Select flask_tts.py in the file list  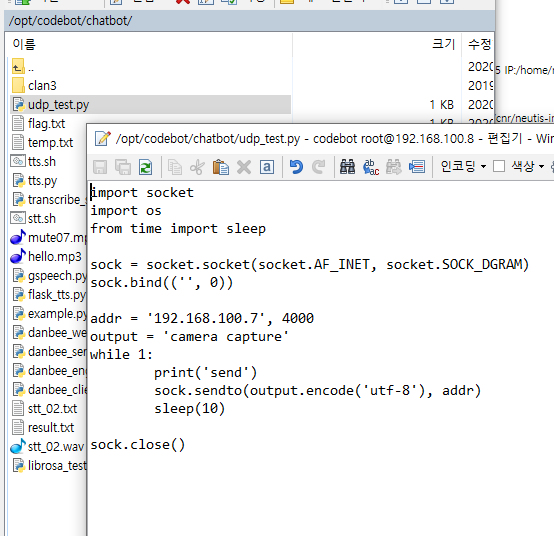click(x=49, y=295)
